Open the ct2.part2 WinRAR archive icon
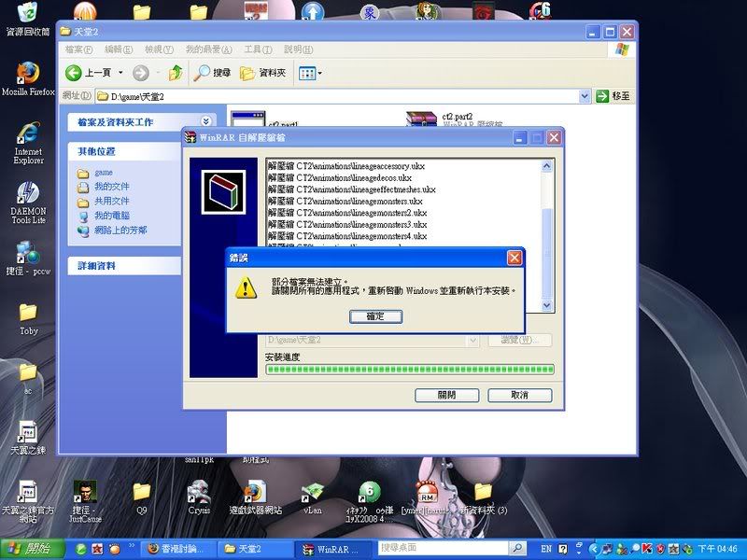Viewport: 747px width, 560px height. click(x=422, y=121)
